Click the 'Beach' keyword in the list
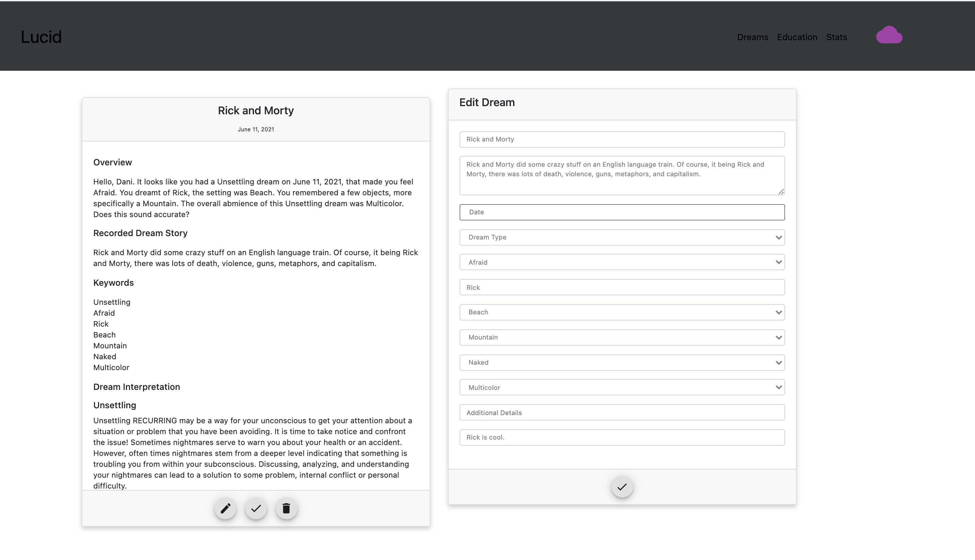The image size is (975, 560). [104, 335]
